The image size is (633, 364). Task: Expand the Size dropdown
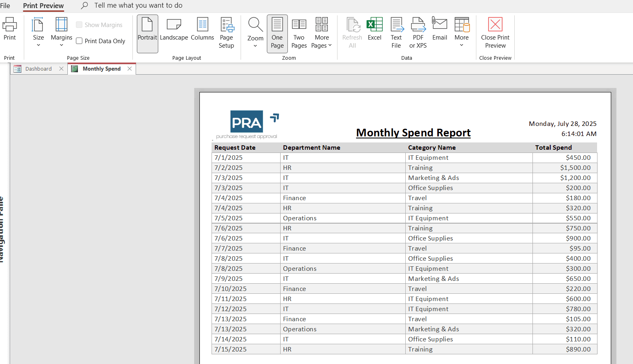(38, 33)
